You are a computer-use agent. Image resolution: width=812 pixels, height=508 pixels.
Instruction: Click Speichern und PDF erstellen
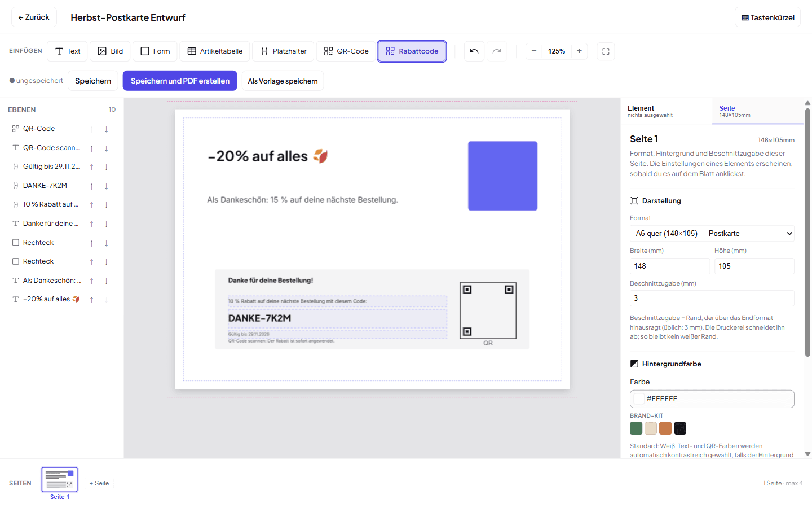[x=180, y=81]
